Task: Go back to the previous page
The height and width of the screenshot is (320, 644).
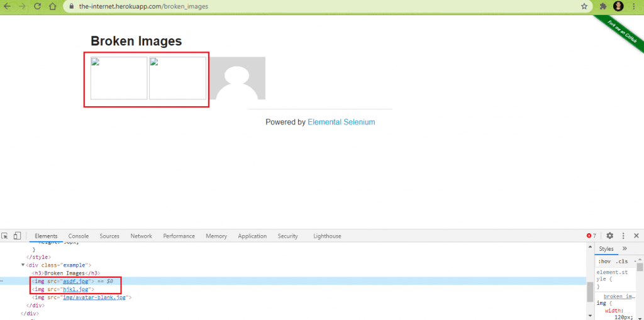Action: point(7,6)
